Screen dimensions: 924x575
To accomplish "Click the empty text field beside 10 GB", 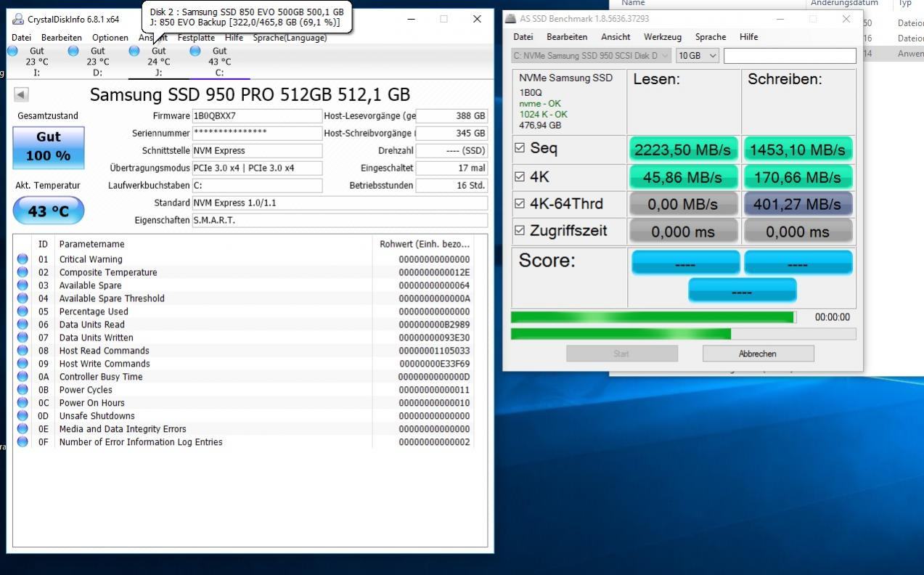I will (790, 55).
